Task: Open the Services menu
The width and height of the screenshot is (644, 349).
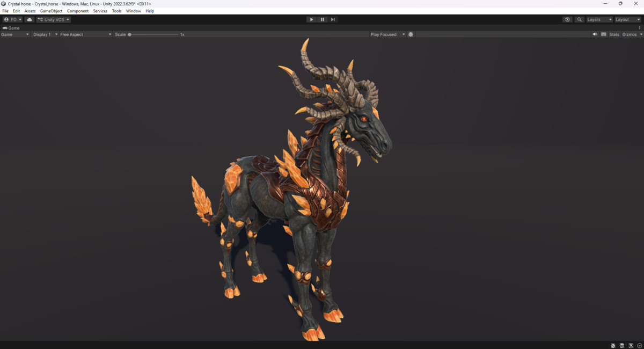Action: 100,11
